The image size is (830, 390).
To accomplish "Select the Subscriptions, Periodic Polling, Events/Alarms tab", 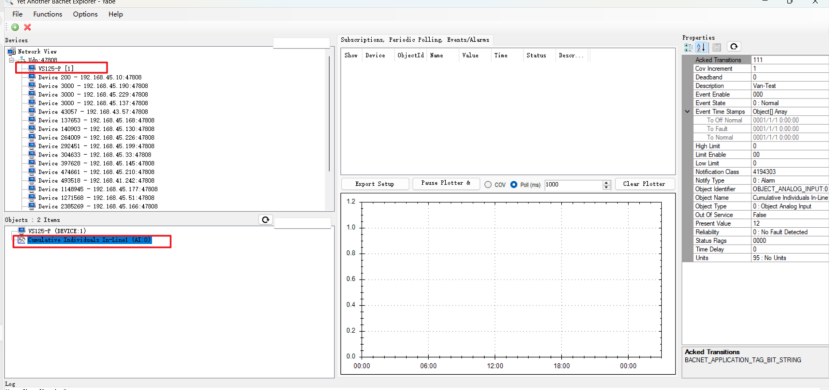I will 416,40.
